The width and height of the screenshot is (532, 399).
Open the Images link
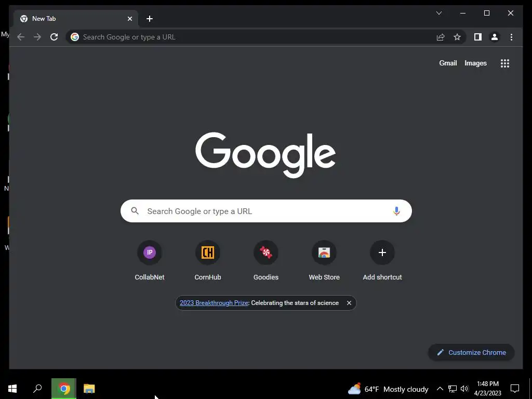click(475, 63)
